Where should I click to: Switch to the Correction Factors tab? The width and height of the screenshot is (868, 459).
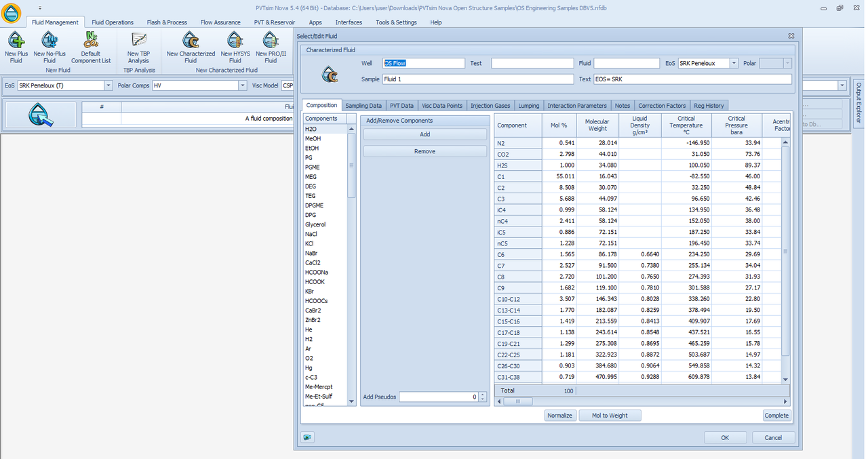click(662, 105)
